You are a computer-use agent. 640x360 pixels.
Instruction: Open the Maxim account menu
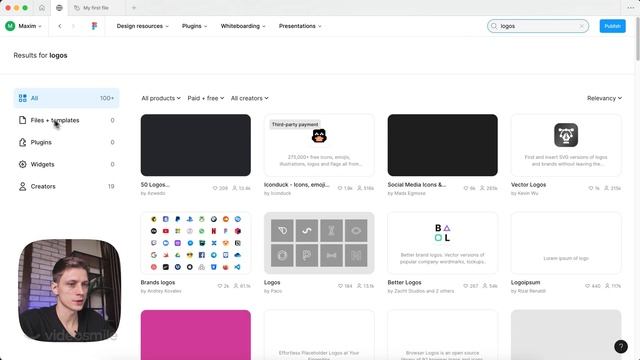point(23,26)
